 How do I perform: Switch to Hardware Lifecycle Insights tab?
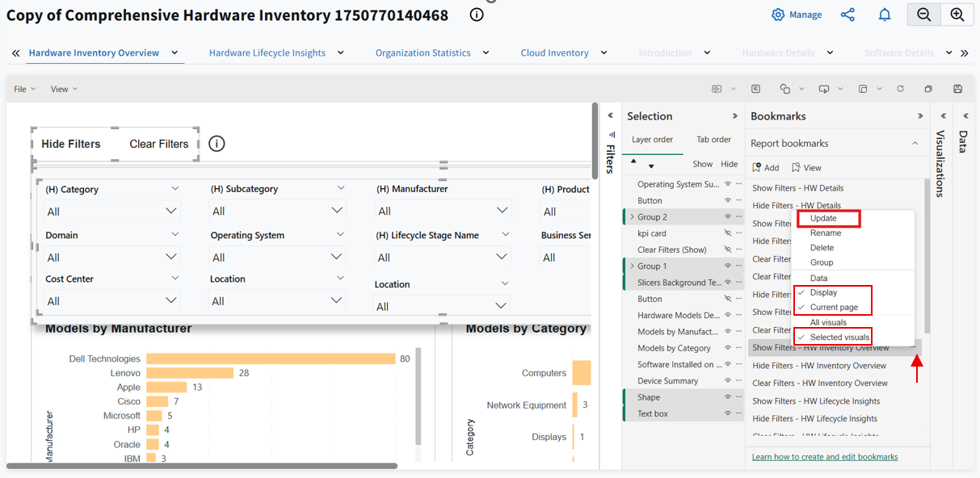(x=267, y=53)
